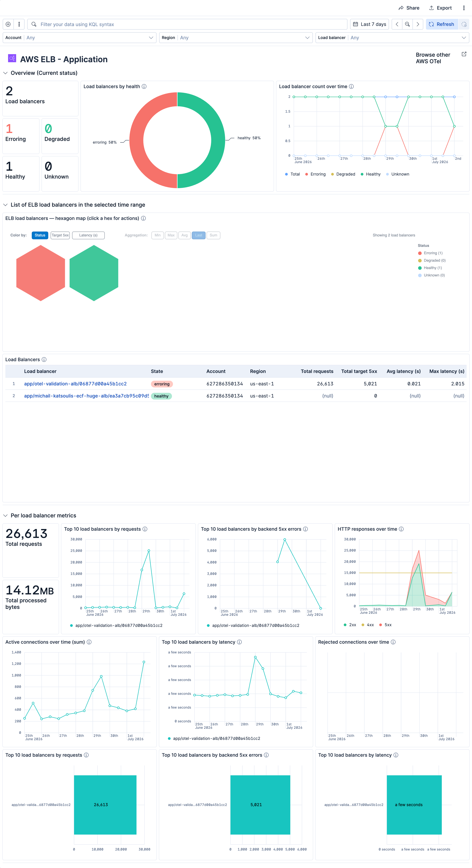This screenshot has width=472, height=868.
Task: Show info for Load balancer count over time
Action: 351,87
